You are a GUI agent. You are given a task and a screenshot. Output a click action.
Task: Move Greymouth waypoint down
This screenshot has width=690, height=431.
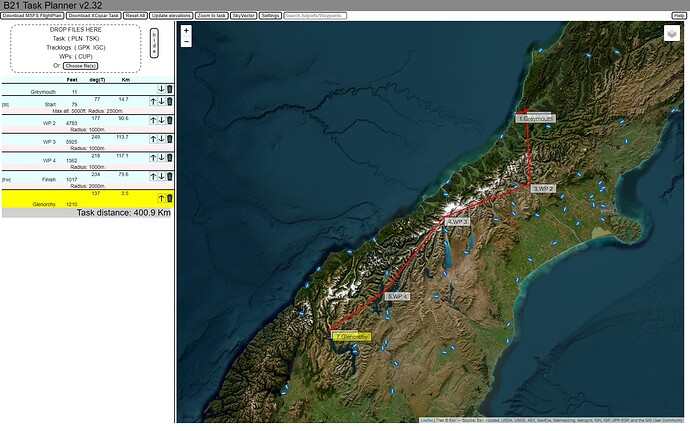point(161,89)
